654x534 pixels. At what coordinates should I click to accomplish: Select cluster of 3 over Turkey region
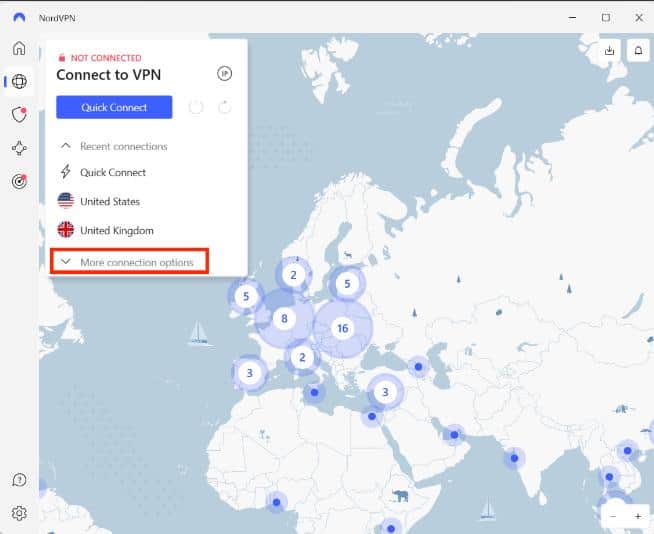click(385, 392)
